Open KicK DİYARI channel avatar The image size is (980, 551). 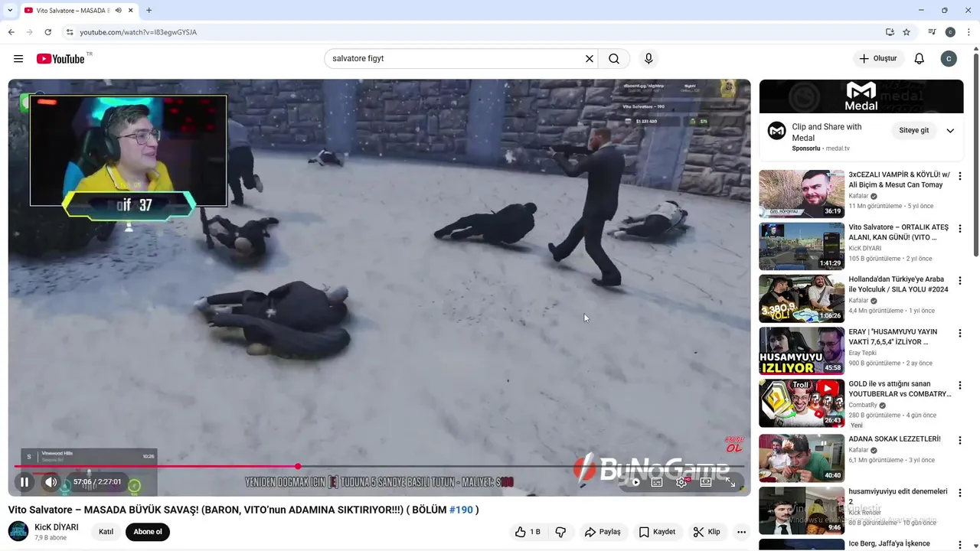[18, 531]
